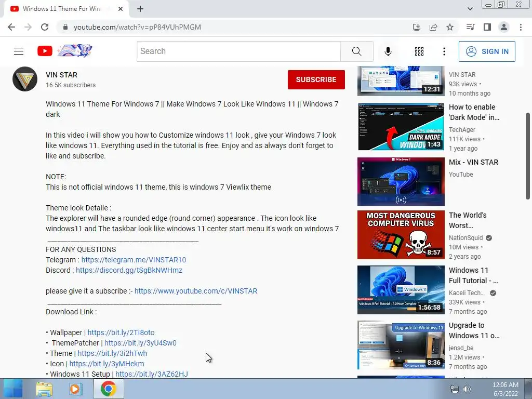
Task: Open 'How to enable Dark Mode' video title
Action: click(x=474, y=112)
